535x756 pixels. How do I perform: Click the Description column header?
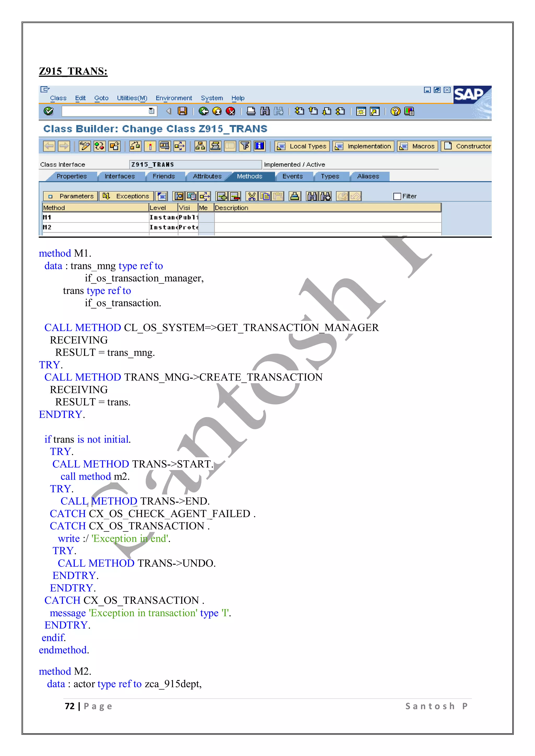click(328, 208)
